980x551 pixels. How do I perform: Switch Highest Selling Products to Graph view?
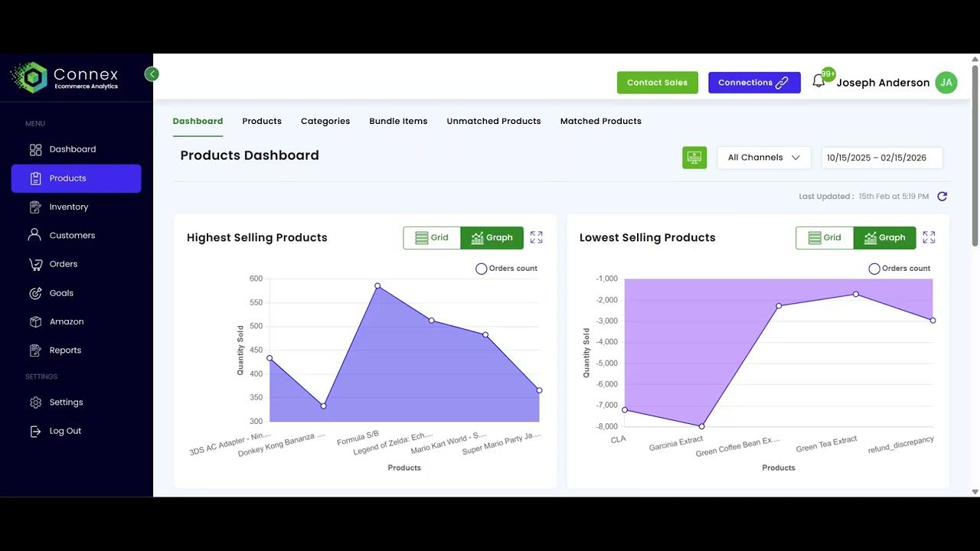pos(492,238)
